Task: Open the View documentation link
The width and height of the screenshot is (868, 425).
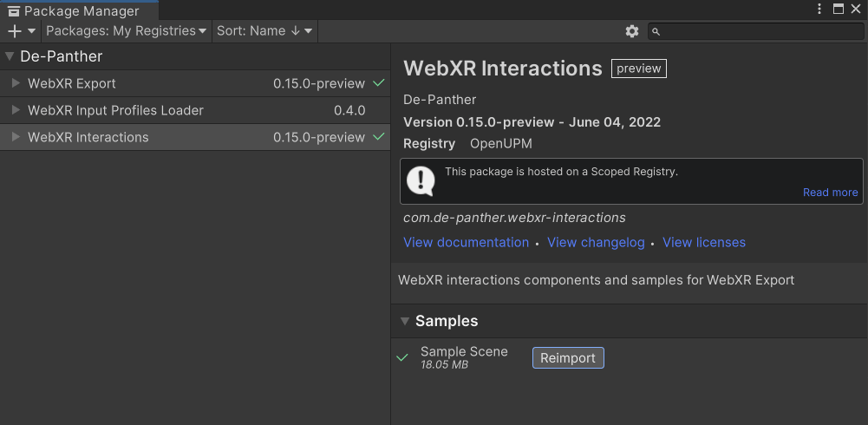Action: 467,242
